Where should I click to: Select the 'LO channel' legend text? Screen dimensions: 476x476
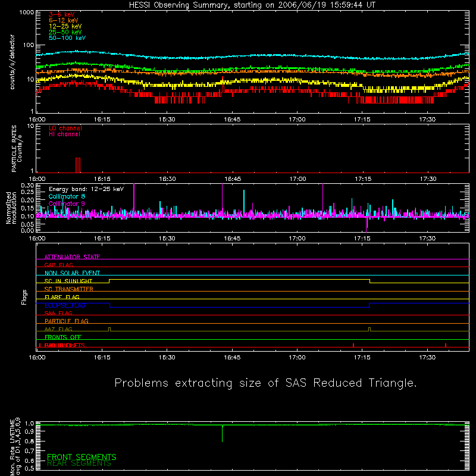(65, 128)
